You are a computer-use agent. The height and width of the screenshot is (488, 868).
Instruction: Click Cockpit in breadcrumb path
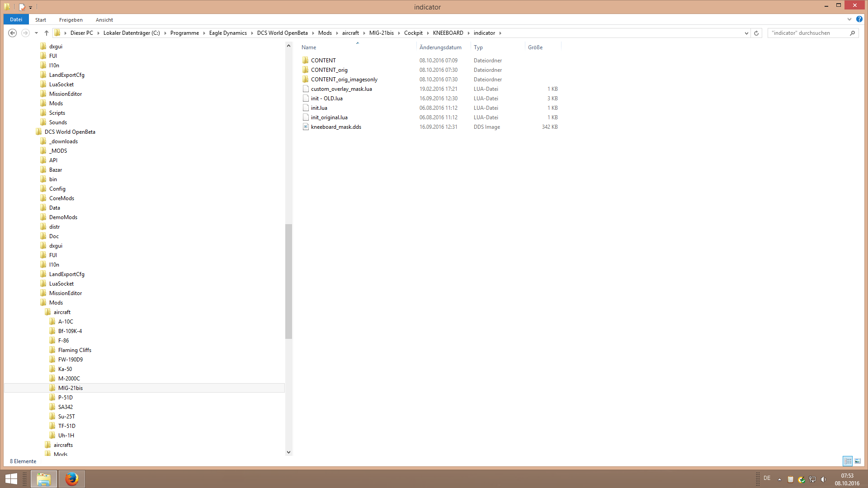413,33
